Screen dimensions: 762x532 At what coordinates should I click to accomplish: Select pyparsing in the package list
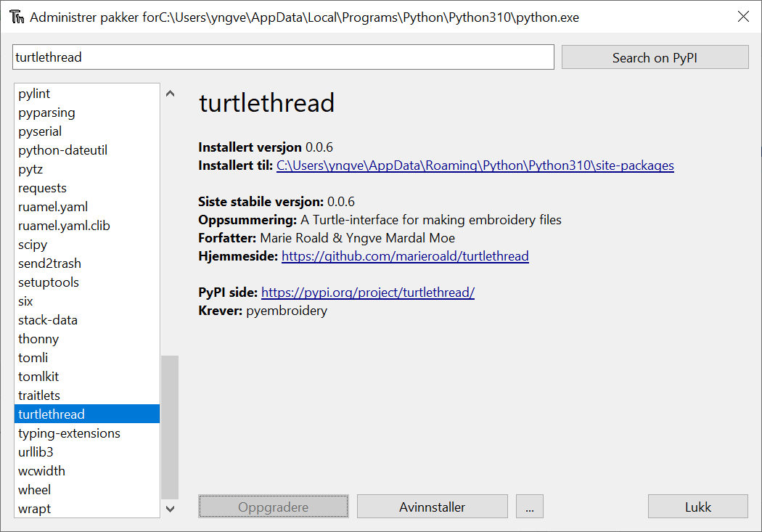point(87,112)
